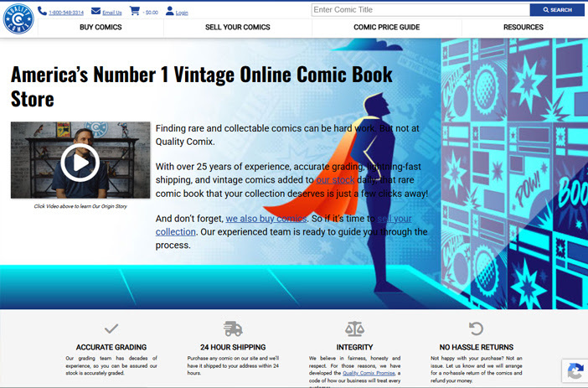Open the Sell Your Comics menu
Screen dimensions: 588x388
[238, 28]
